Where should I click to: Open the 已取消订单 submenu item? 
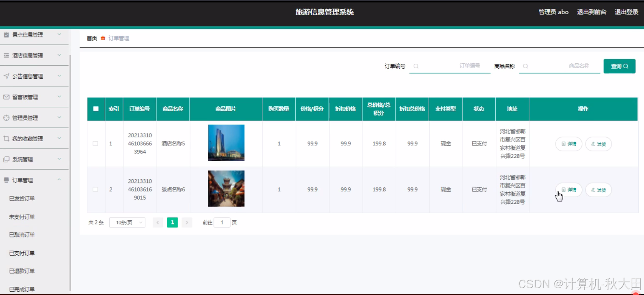22,235
